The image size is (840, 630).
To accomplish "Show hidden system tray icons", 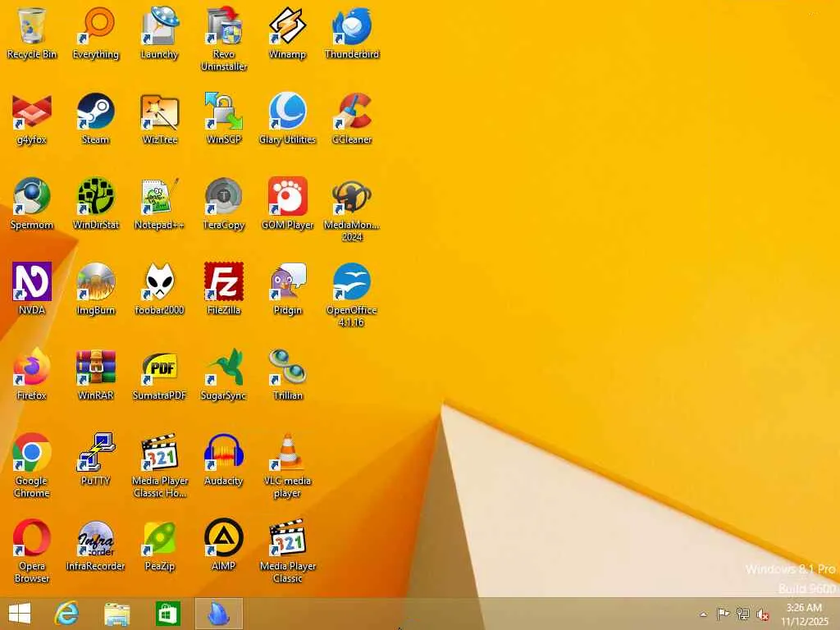I will click(703, 614).
